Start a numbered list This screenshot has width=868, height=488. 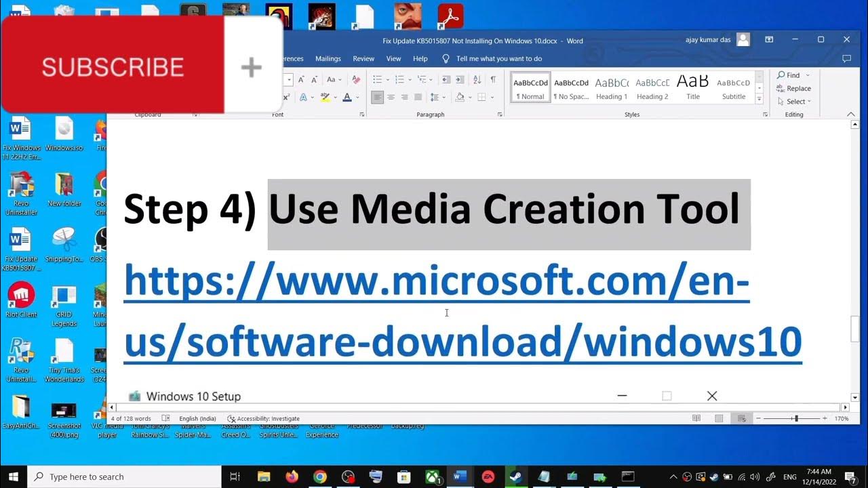click(x=399, y=80)
